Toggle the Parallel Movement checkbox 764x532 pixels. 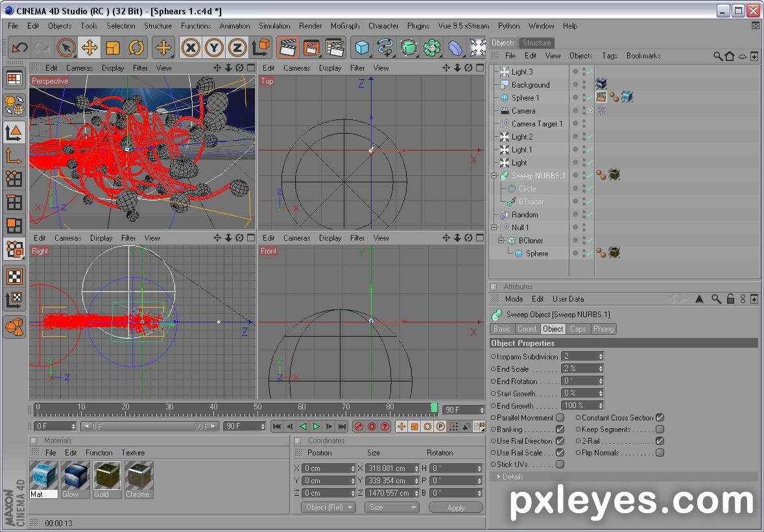560,418
